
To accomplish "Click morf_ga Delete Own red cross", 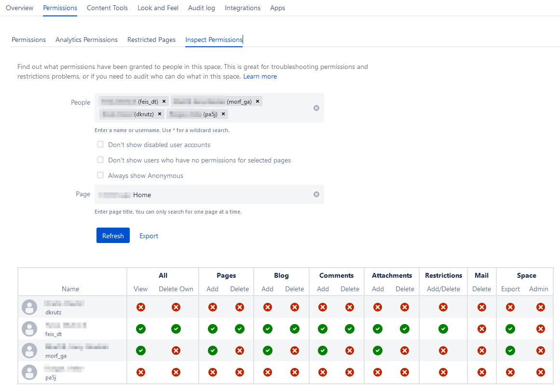I will (176, 351).
